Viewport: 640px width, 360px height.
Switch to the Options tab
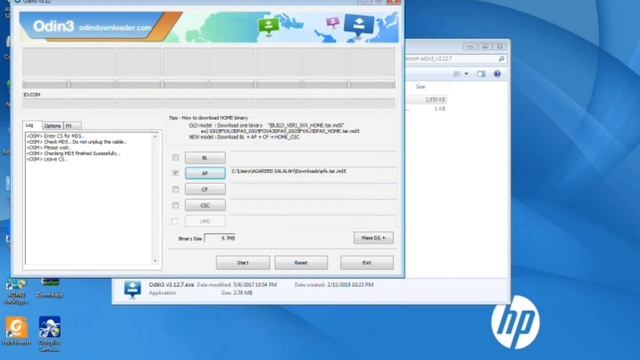click(52, 126)
